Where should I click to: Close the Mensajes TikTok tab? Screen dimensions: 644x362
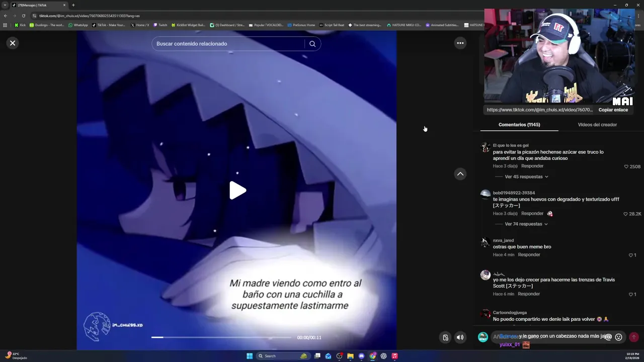pos(64,5)
